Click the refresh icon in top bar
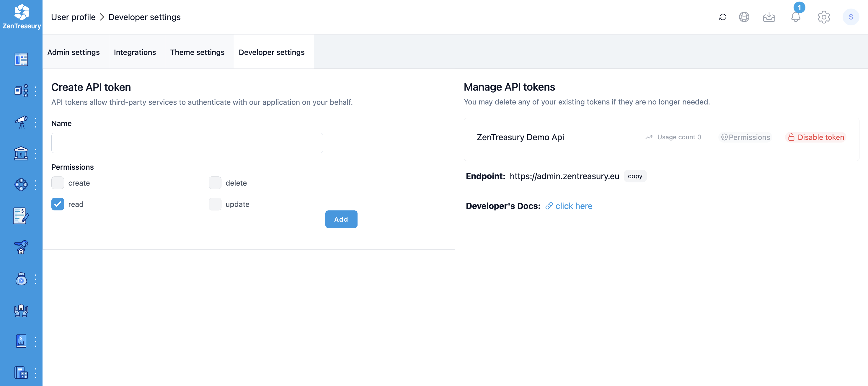868x386 pixels. click(722, 17)
